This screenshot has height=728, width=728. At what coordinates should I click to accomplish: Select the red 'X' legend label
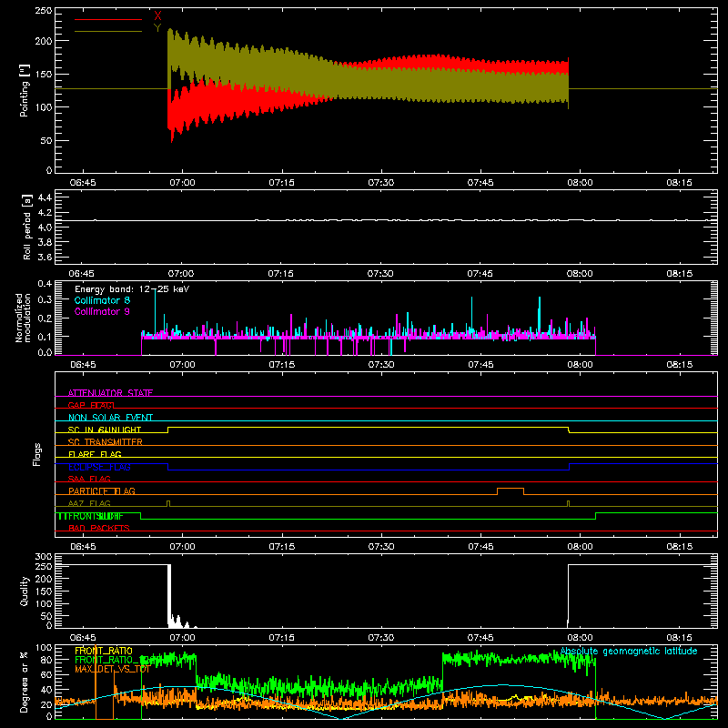157,15
